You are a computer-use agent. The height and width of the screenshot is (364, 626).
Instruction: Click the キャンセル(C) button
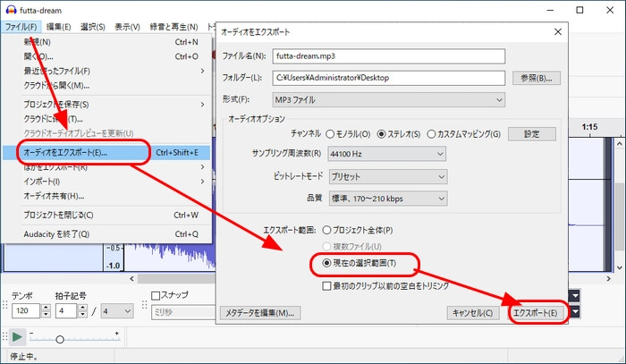[473, 312]
